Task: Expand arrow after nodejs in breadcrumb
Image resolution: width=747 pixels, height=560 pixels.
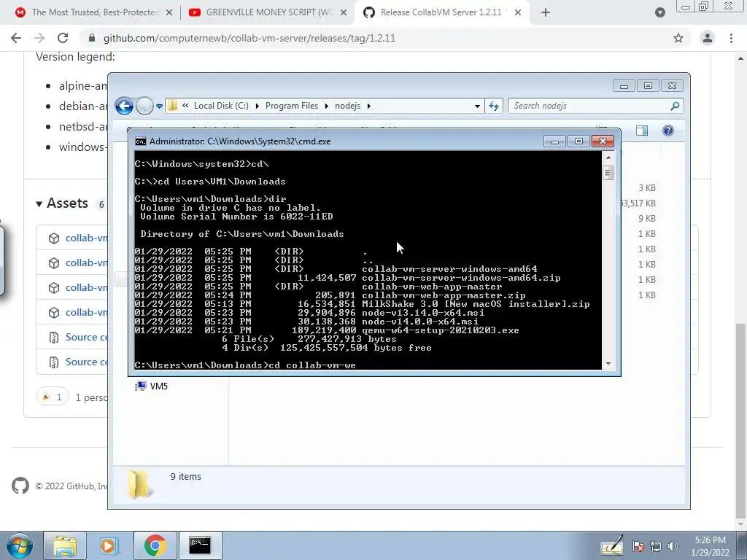Action: [368, 106]
